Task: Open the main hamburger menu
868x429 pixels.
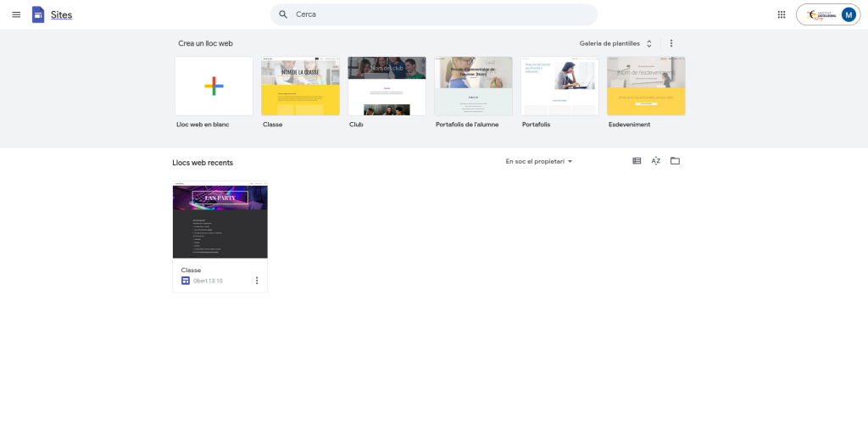Action: [x=16, y=14]
